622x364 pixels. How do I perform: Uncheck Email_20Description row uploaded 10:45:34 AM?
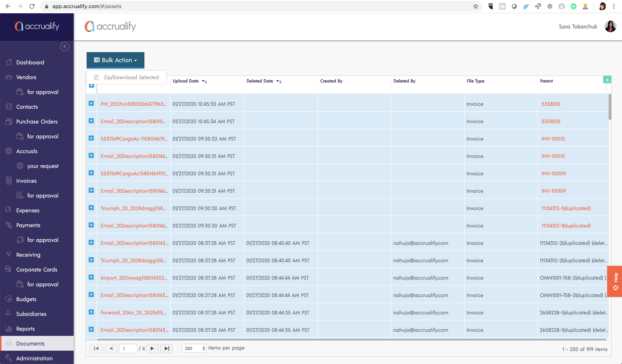pyautogui.click(x=91, y=121)
